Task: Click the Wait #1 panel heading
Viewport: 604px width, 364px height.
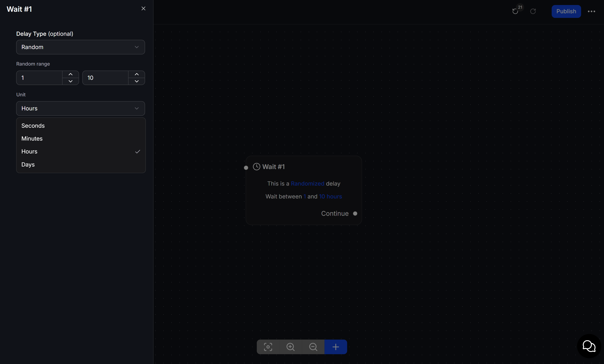Action: [19, 9]
